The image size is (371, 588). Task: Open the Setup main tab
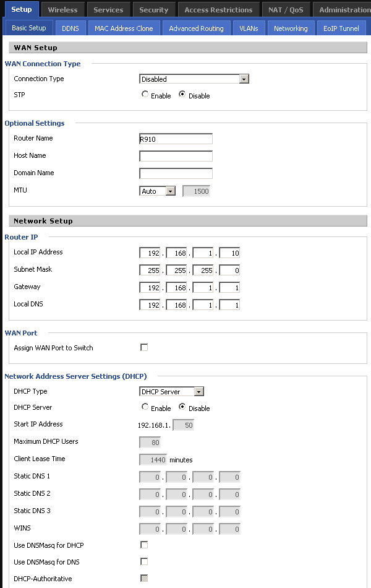tap(22, 9)
